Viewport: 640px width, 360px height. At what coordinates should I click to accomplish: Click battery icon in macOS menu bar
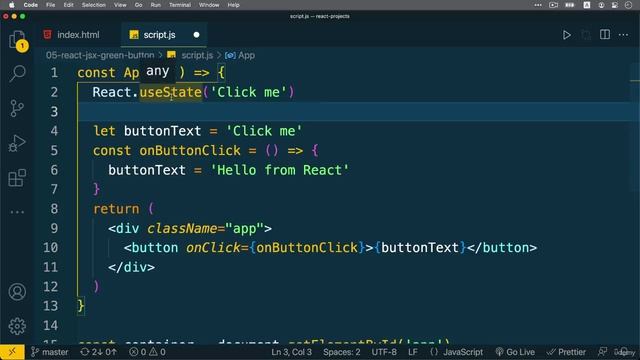569,5
